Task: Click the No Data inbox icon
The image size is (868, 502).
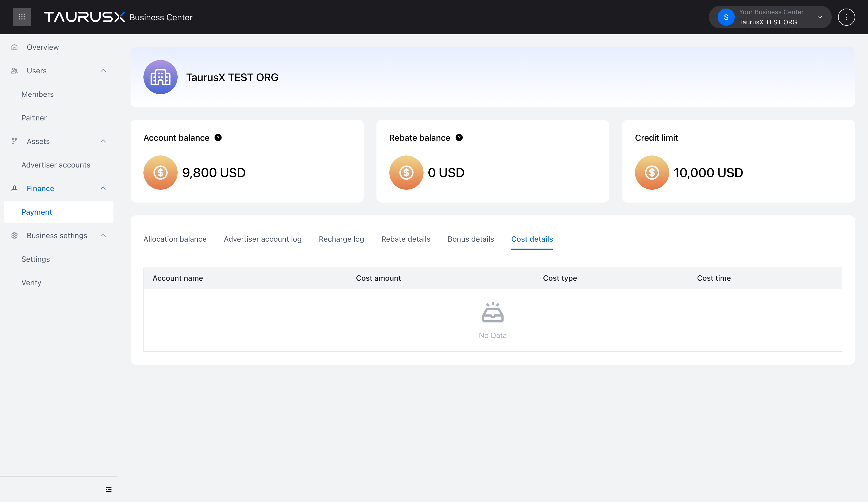Action: point(493,313)
